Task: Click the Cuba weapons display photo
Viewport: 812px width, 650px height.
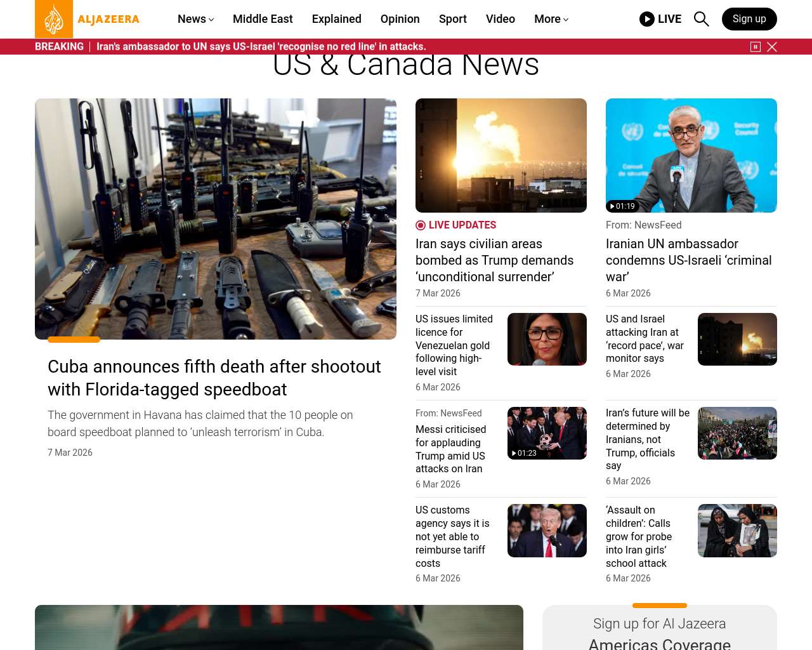Action: (216, 219)
